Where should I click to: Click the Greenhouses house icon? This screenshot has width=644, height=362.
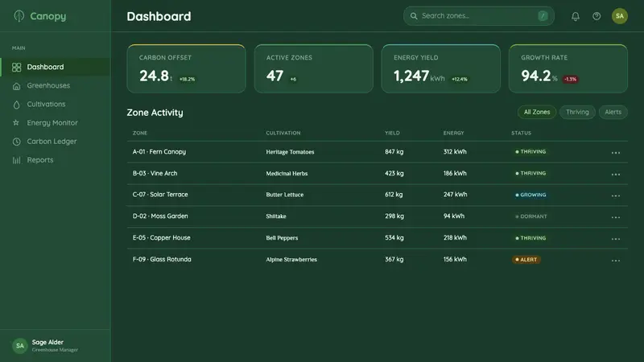point(16,86)
